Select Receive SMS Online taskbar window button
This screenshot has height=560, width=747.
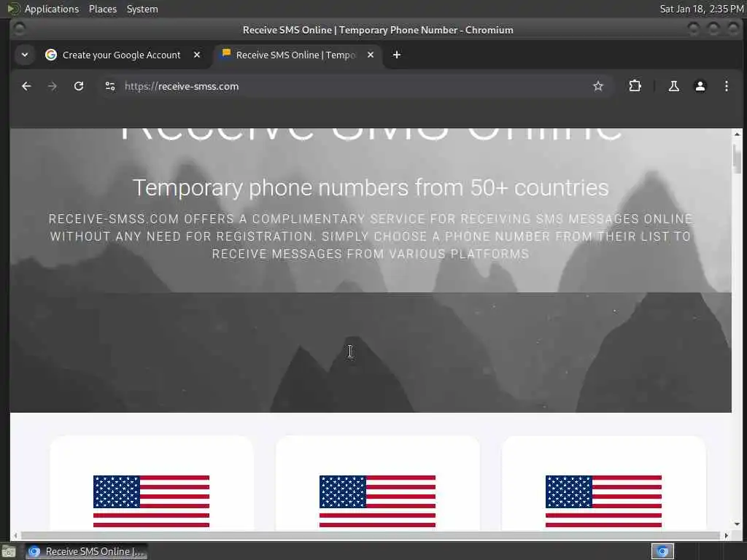click(86, 551)
